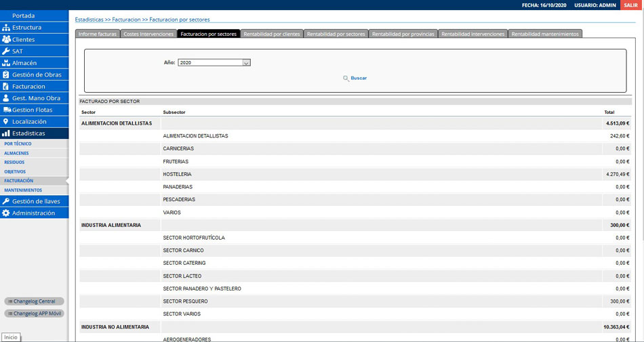Open Rentabilidad por sectores tab

tap(336, 34)
